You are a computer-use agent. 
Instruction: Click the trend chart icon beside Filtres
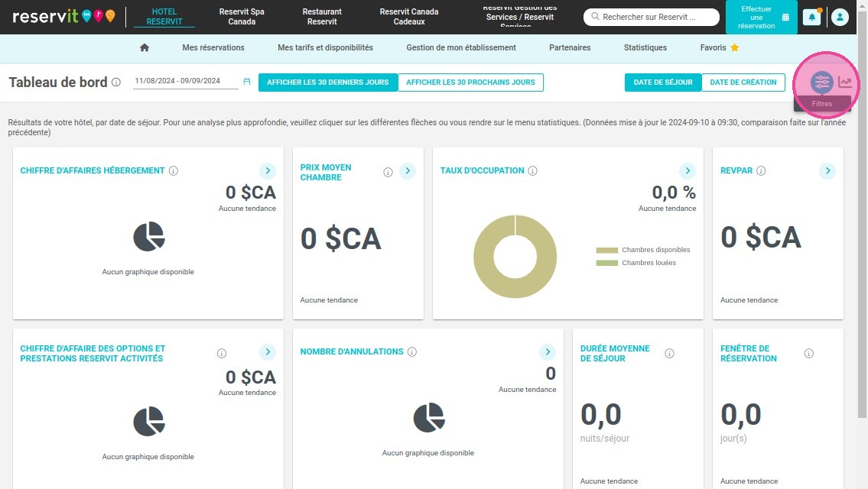click(845, 83)
